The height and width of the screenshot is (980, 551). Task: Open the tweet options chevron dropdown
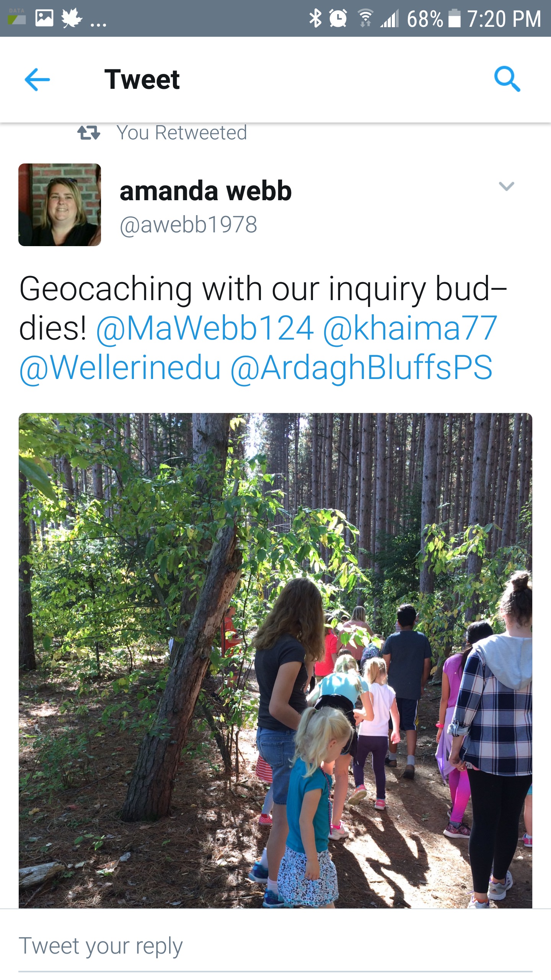(507, 186)
